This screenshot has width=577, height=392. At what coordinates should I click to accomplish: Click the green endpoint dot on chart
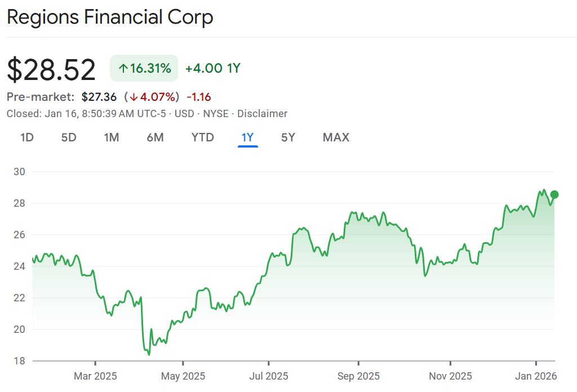point(554,194)
